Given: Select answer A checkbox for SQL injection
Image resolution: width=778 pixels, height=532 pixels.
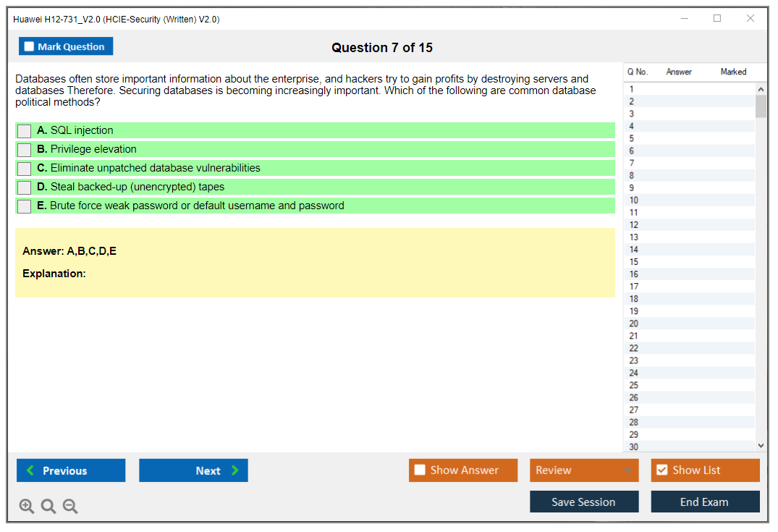Looking at the screenshot, I should pyautogui.click(x=25, y=131).
